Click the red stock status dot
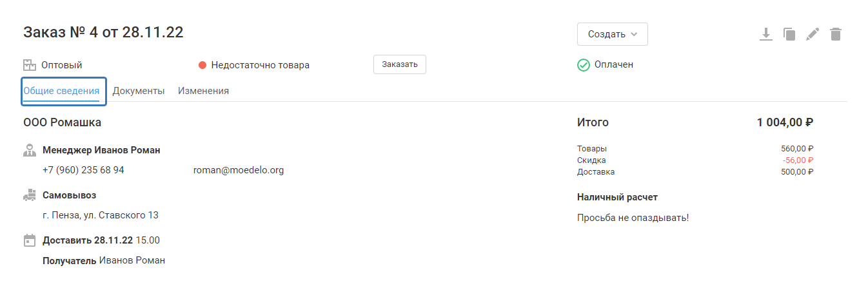This screenshot has width=868, height=297. click(x=202, y=65)
